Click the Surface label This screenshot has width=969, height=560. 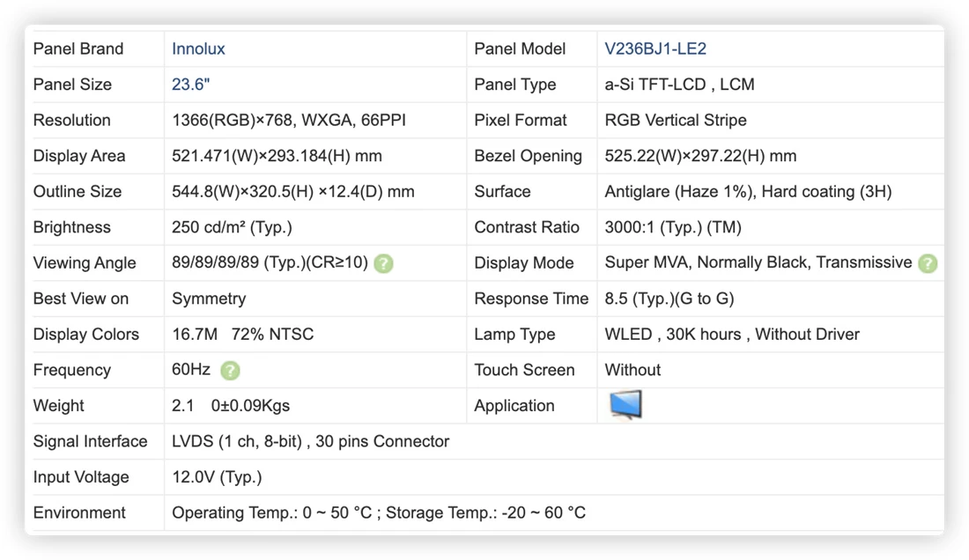pyautogui.click(x=502, y=191)
